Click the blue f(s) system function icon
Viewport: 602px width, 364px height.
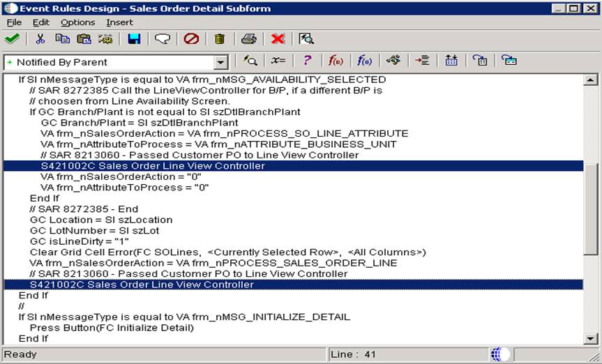pos(364,60)
